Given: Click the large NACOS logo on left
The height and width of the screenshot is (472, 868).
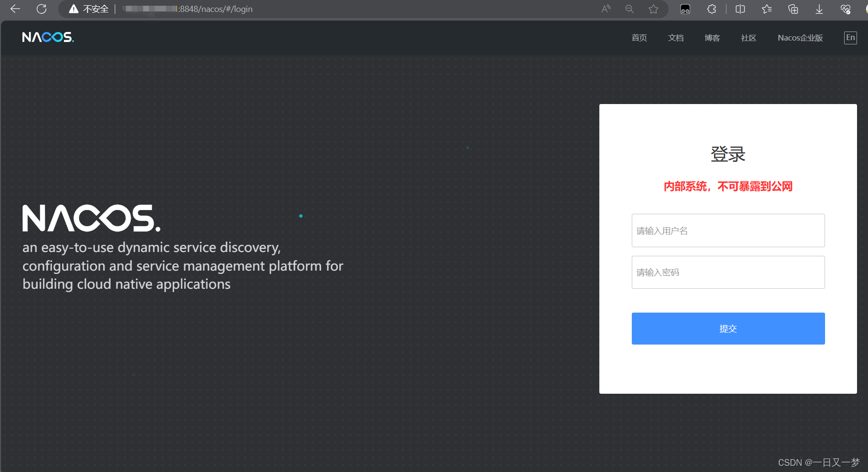Looking at the screenshot, I should pyautogui.click(x=91, y=218).
